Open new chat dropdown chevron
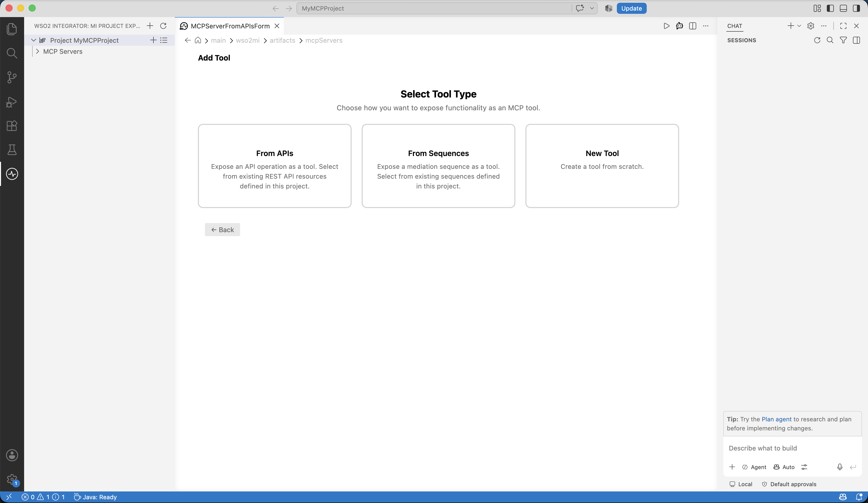Screen dimensions: 868x503 (799, 26)
